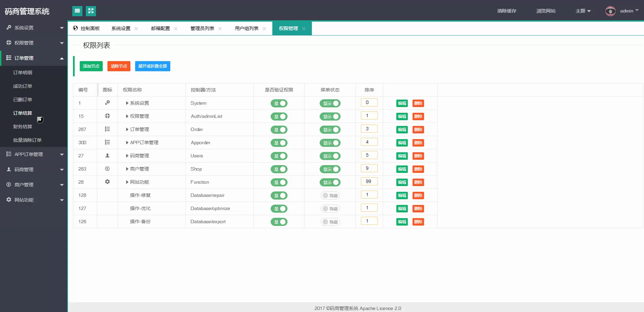Switch to the 管理员列表 tab
Image resolution: width=644 pixels, height=312 pixels.
coord(202,29)
